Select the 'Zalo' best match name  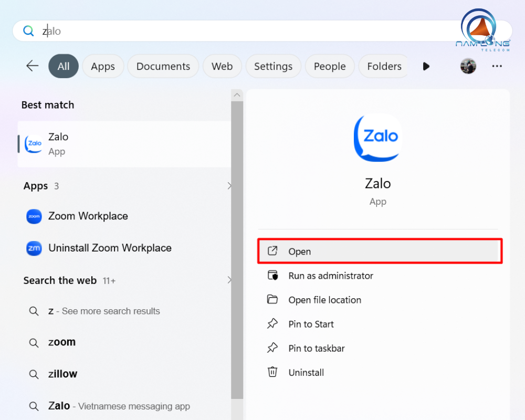point(58,136)
